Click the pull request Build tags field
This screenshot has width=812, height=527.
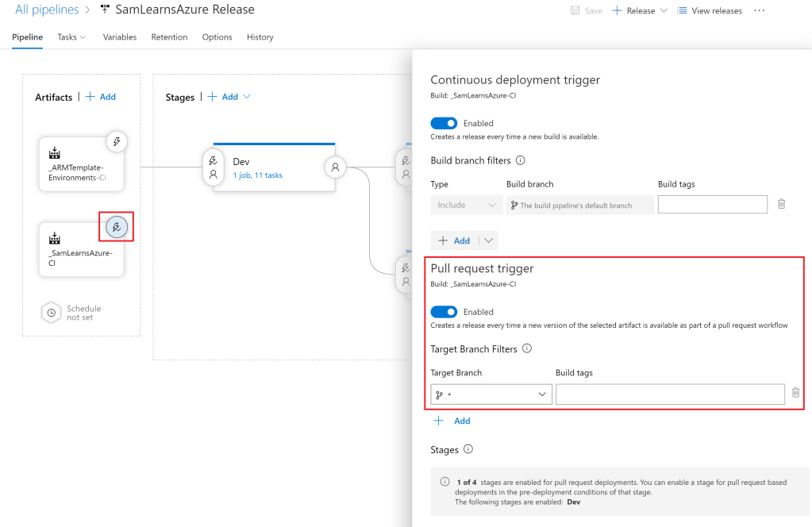(x=670, y=394)
